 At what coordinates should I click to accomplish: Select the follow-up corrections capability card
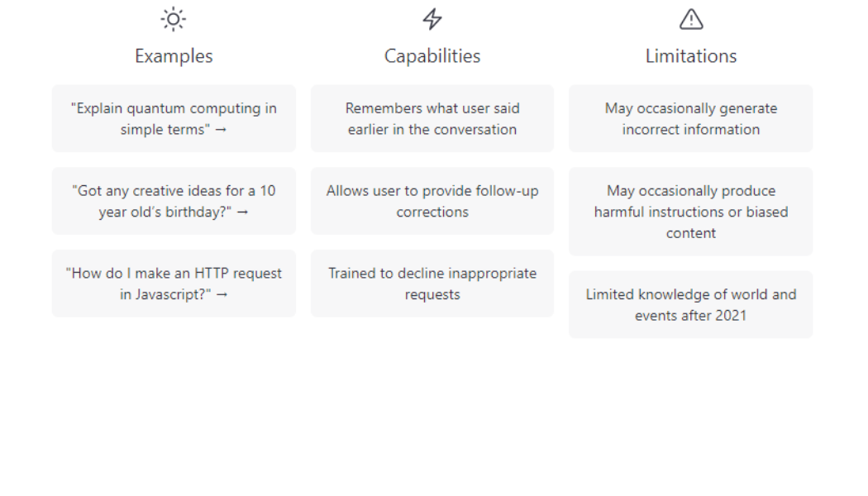point(432,201)
